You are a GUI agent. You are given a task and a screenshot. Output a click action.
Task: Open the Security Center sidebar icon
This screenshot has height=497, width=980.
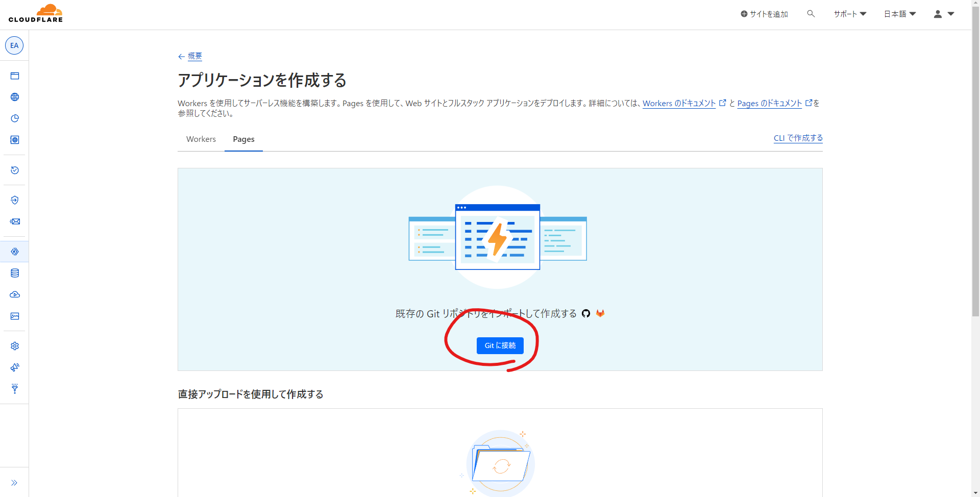click(x=15, y=140)
